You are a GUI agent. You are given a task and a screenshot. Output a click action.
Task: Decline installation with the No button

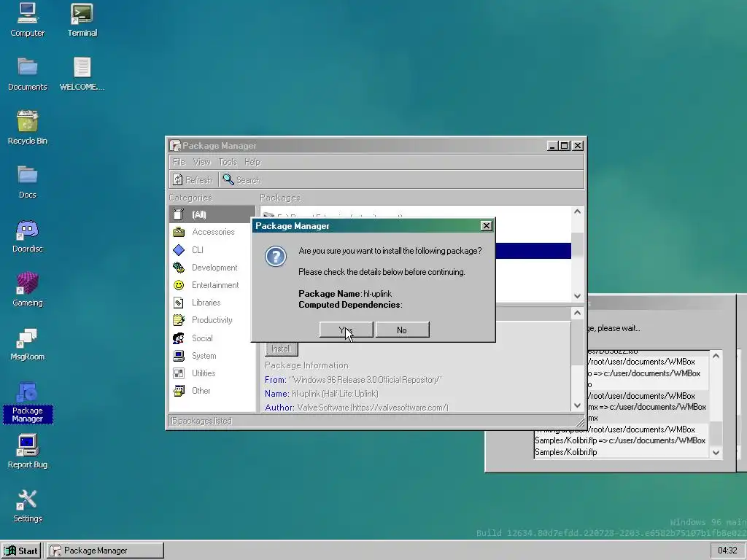point(402,330)
